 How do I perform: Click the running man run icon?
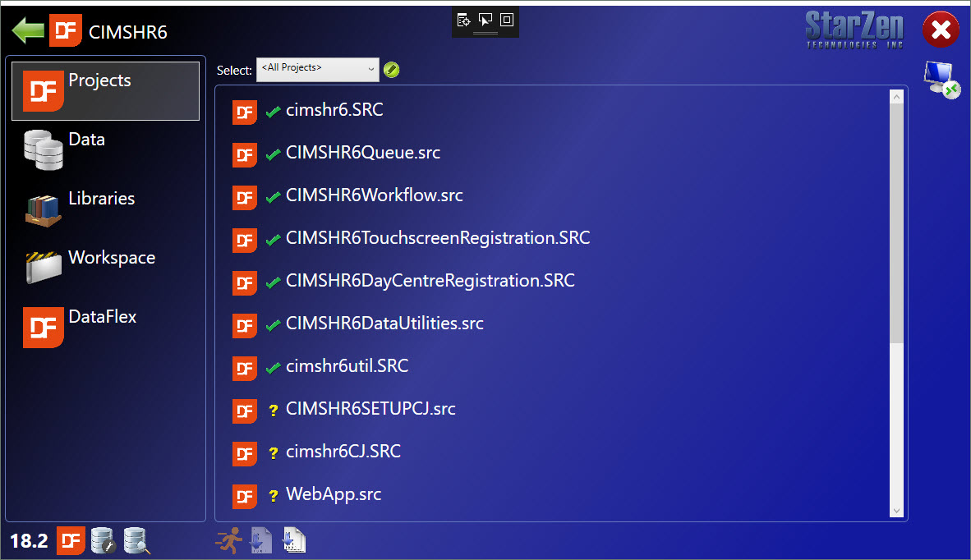[x=230, y=541]
